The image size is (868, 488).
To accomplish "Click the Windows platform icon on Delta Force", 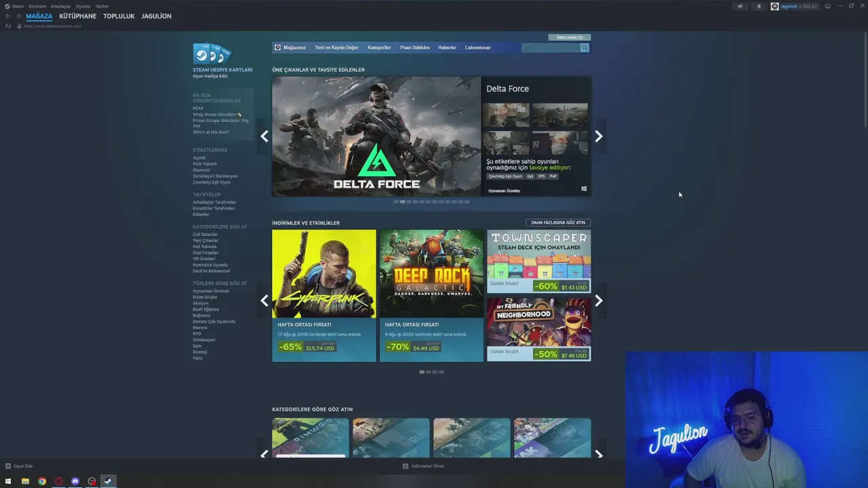I will (x=584, y=189).
